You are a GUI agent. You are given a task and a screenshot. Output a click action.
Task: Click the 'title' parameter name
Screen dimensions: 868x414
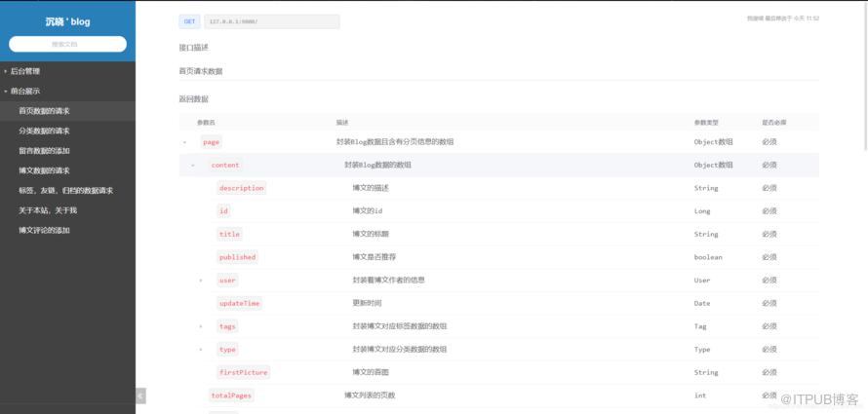click(229, 235)
